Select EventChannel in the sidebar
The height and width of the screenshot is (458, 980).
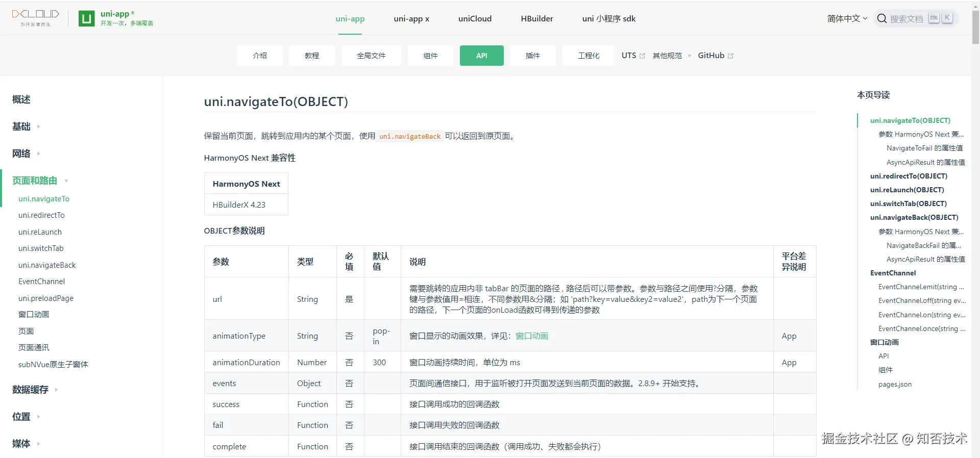point(41,282)
